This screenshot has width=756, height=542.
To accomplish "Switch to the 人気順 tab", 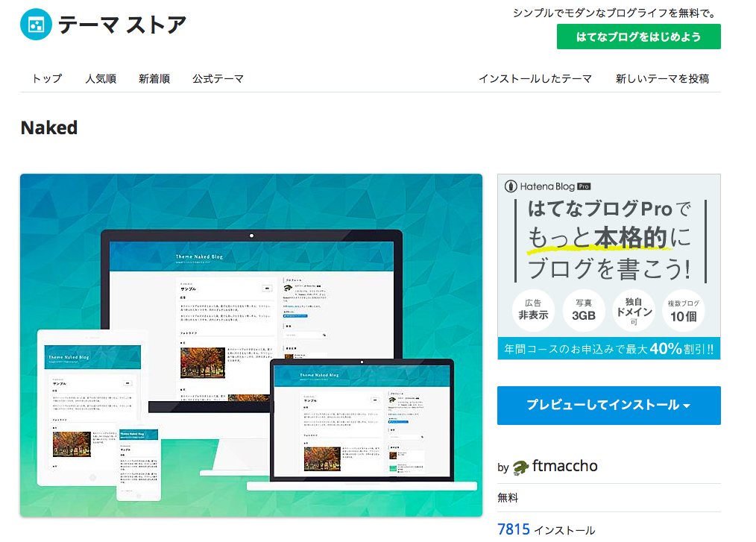I will point(101,78).
